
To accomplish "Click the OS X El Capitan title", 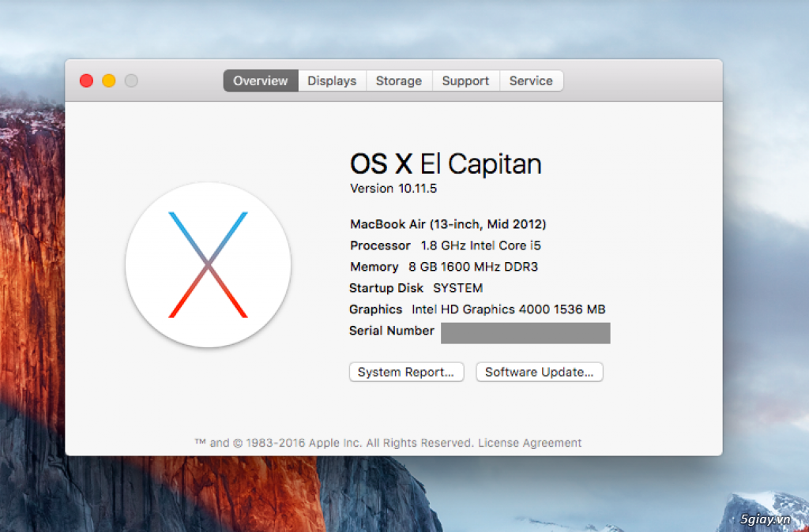I will click(x=446, y=164).
